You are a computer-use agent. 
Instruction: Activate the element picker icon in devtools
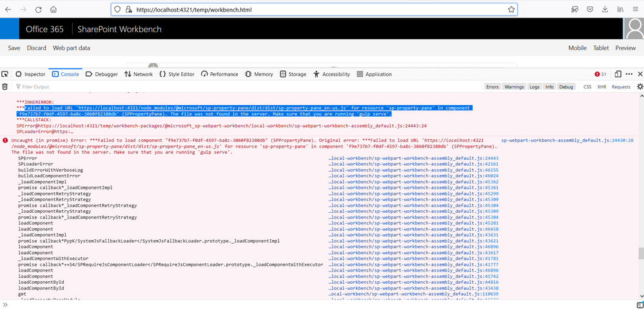(5, 74)
